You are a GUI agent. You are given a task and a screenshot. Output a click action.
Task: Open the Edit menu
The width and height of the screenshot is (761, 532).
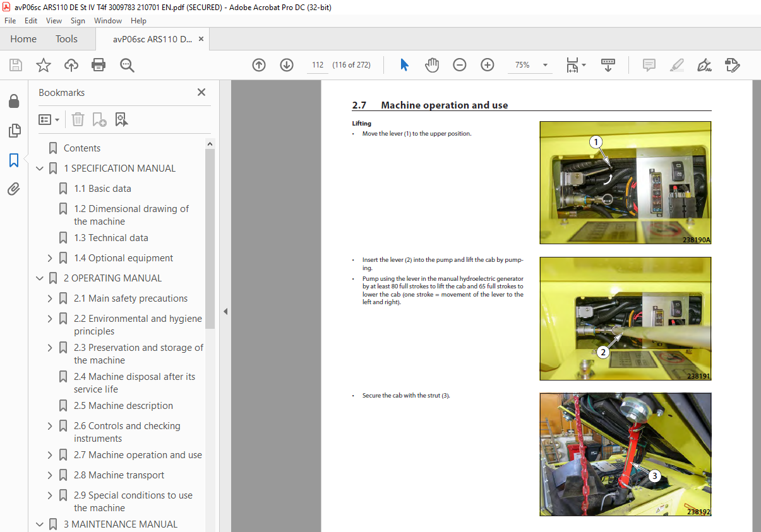[31, 21]
